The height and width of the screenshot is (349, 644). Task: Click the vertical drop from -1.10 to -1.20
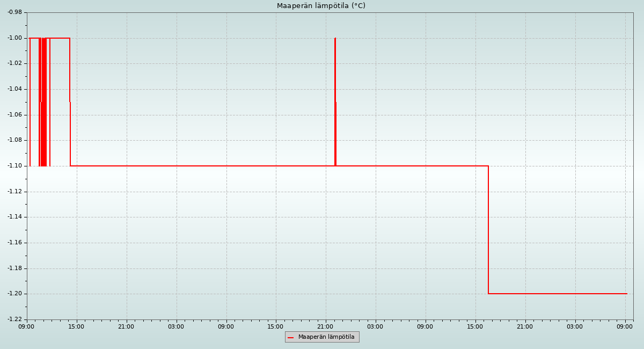pyautogui.click(x=488, y=230)
